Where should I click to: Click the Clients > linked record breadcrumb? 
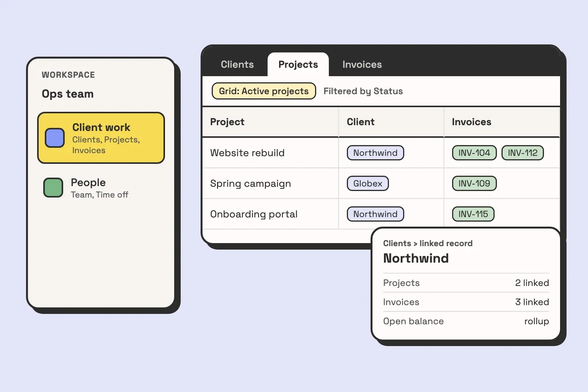click(428, 243)
